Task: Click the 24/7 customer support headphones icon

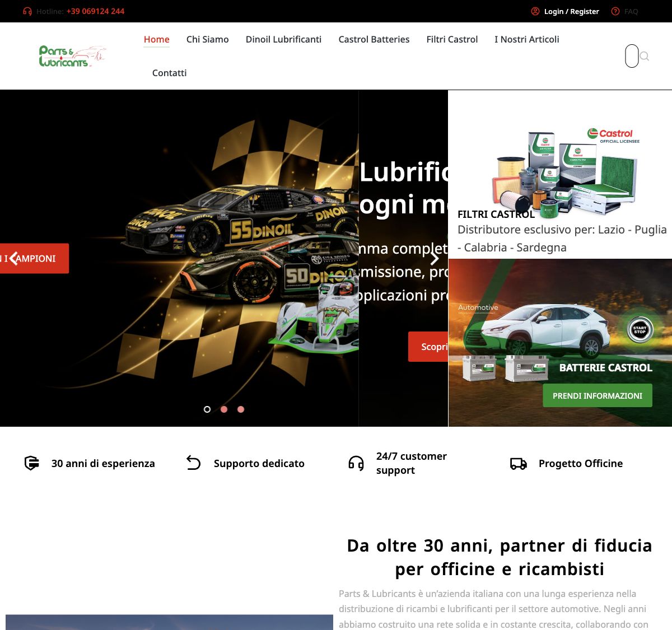Action: 356,463
